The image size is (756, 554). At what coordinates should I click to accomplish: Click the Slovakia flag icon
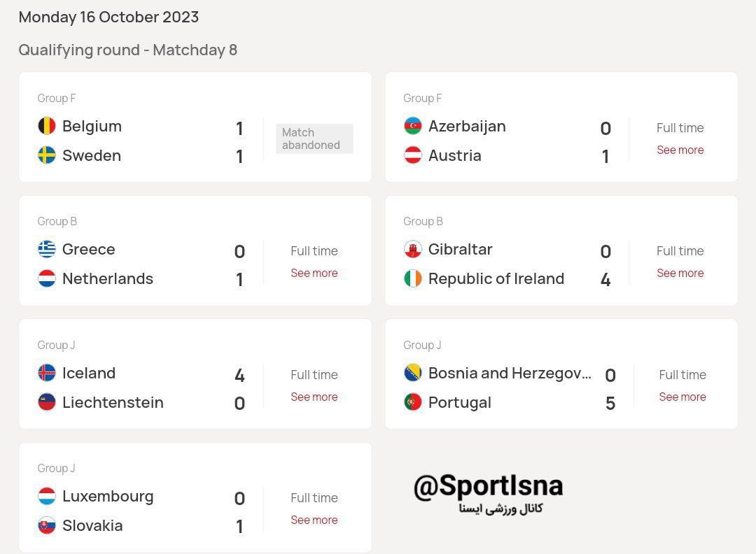tap(47, 525)
